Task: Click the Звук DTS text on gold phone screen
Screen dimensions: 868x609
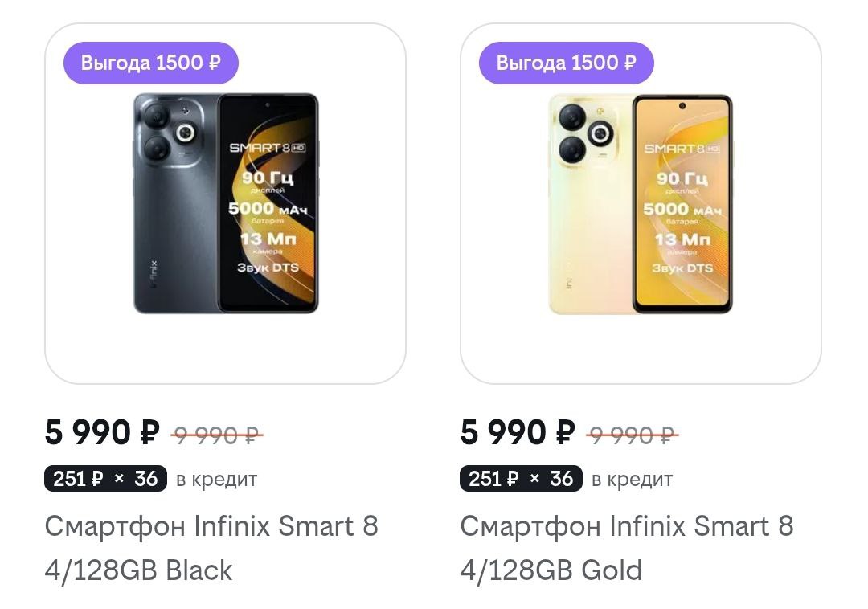Action: click(682, 268)
